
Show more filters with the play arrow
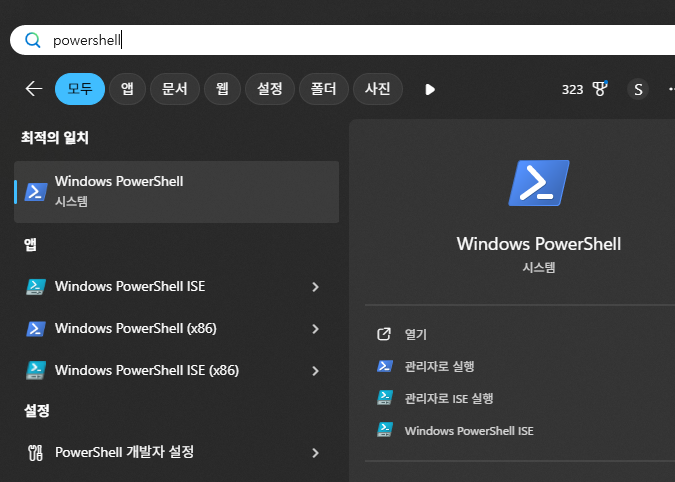tap(430, 90)
